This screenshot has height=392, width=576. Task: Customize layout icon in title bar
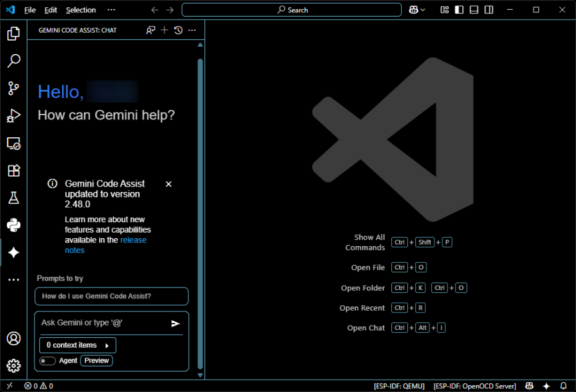pyautogui.click(x=444, y=10)
